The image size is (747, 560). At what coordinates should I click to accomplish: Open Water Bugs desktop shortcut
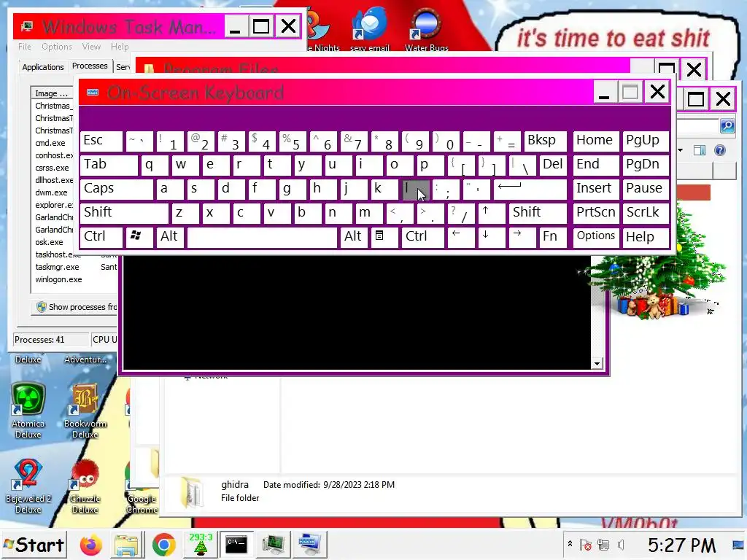(426, 28)
